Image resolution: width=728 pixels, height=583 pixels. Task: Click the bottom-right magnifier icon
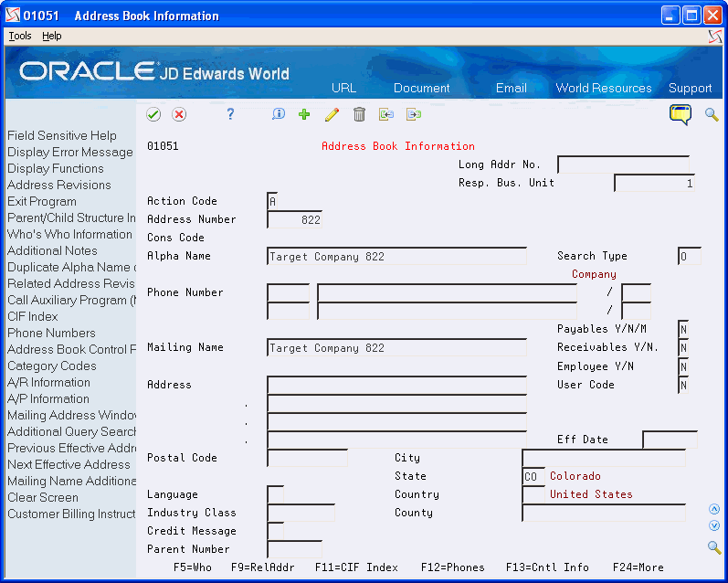click(714, 547)
